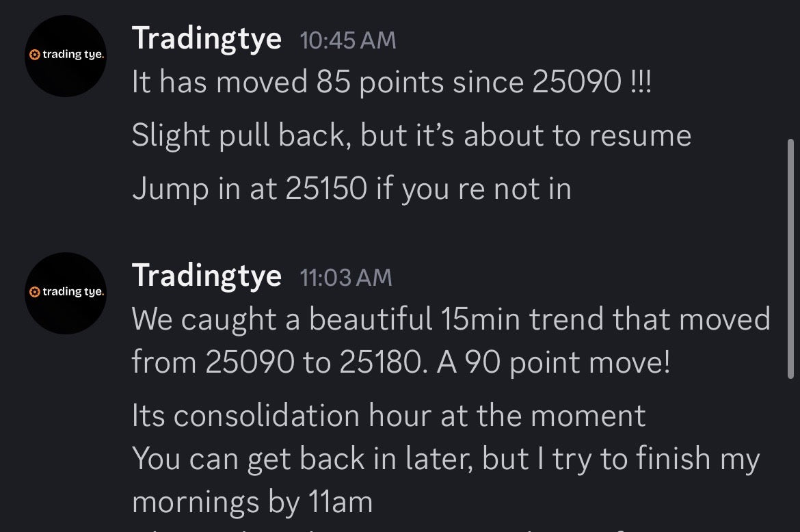The width and height of the screenshot is (800, 532).
Task: Click the message about the 15min trend
Action: (451, 319)
